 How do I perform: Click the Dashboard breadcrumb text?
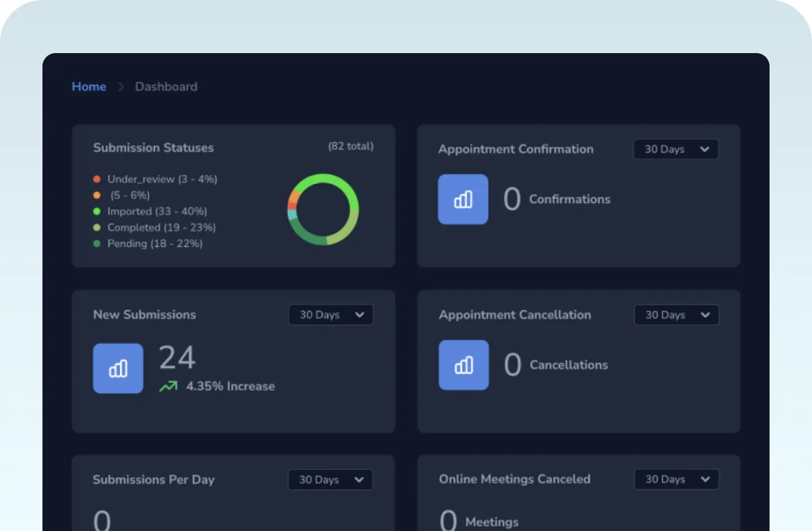(x=166, y=86)
